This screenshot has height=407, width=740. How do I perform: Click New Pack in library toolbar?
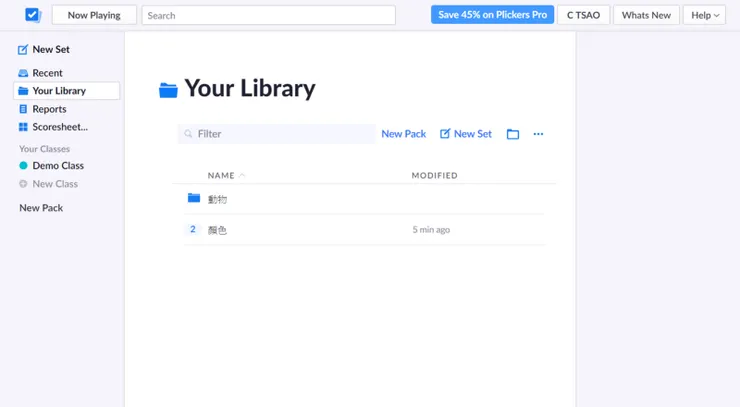[404, 134]
